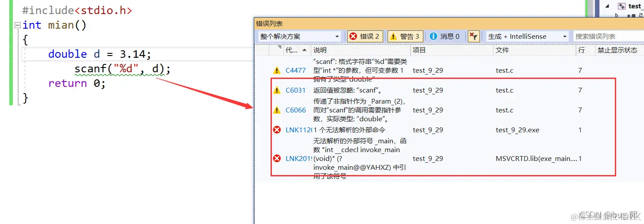644x224 pixels.
Task: Open the C6066 warning code link
Action: [x=296, y=110]
